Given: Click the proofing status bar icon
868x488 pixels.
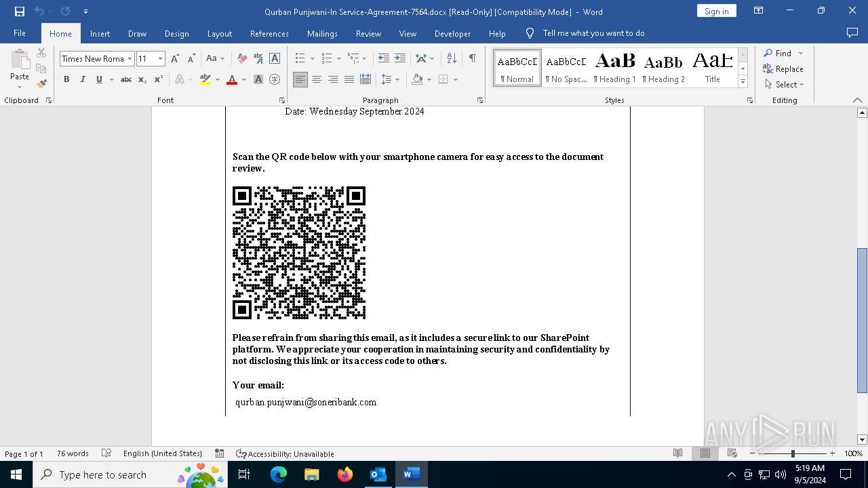Looking at the screenshot, I should pyautogui.click(x=106, y=453).
